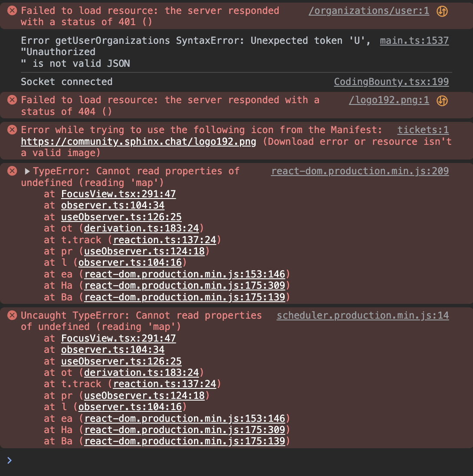
Task: Click the red error icon on the 401 message
Action: tap(11, 11)
